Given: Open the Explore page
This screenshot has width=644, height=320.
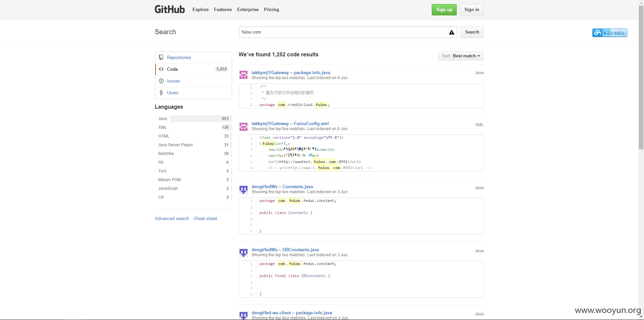Looking at the screenshot, I should [201, 10].
